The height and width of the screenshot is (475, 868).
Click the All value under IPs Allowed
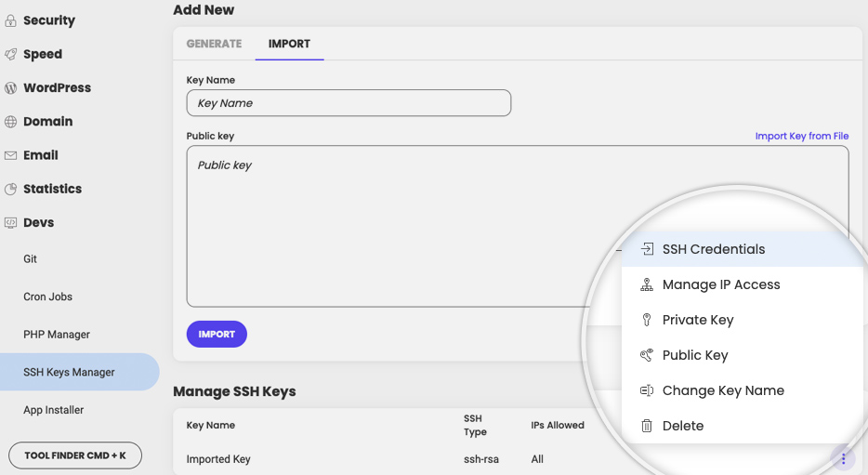click(x=537, y=459)
